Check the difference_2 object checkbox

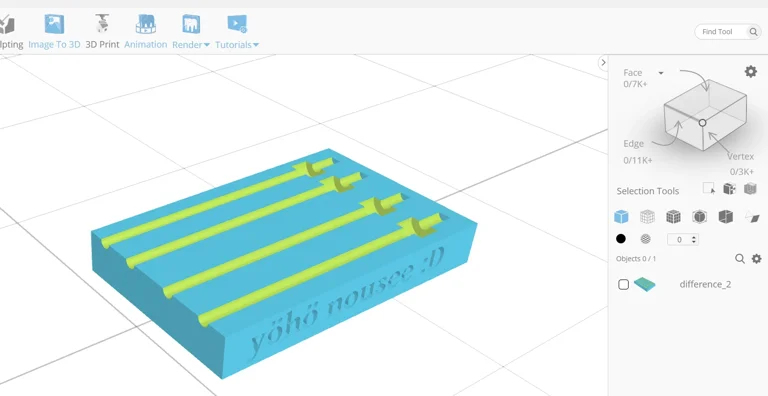pos(623,284)
